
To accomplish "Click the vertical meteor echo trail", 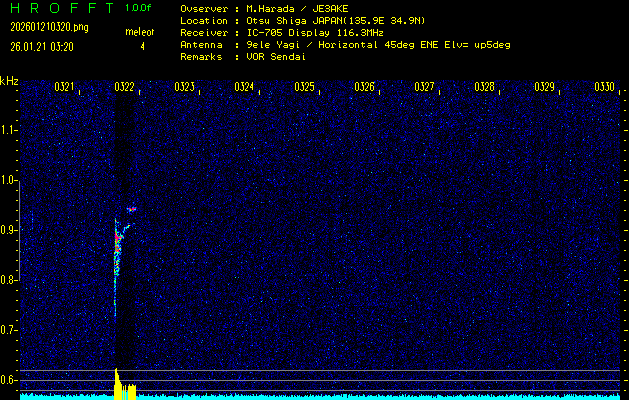I will (116, 260).
